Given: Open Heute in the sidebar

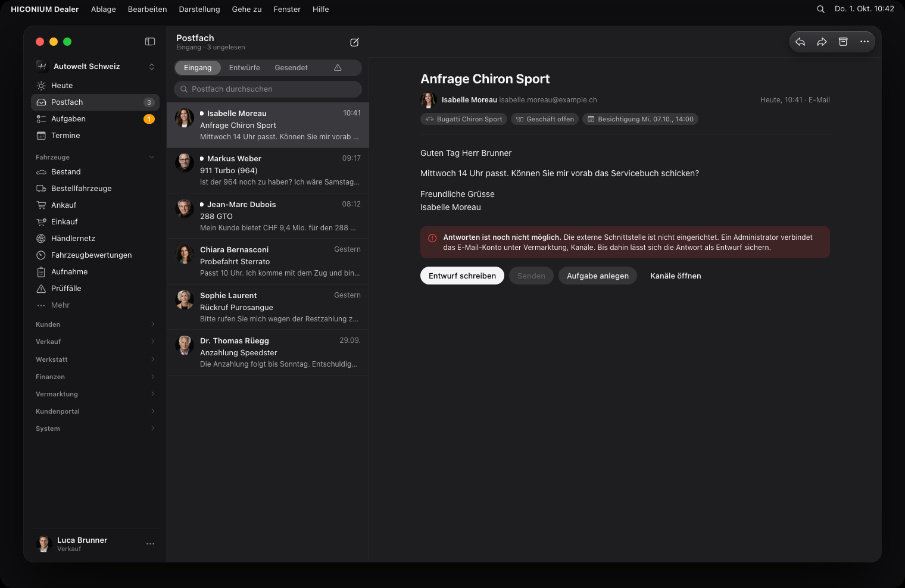Looking at the screenshot, I should click(x=95, y=86).
